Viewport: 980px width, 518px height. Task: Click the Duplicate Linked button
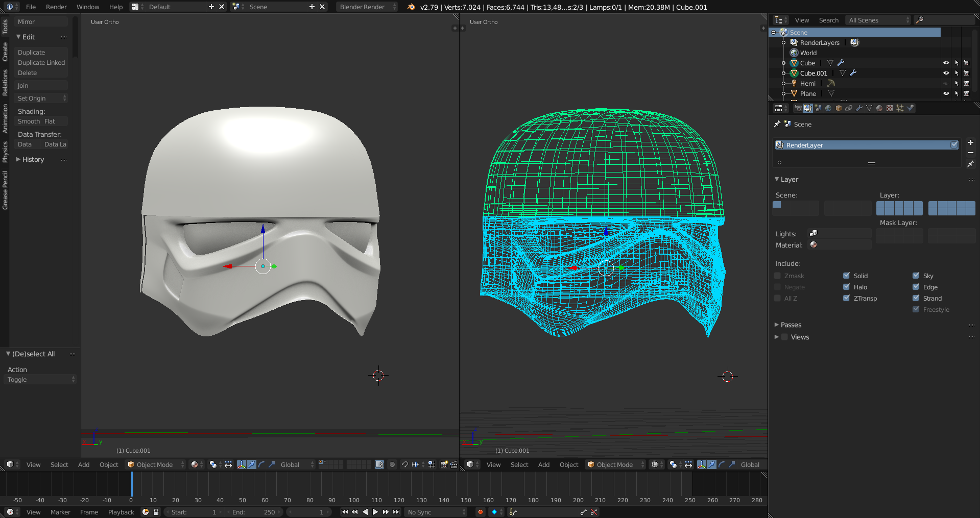point(41,63)
